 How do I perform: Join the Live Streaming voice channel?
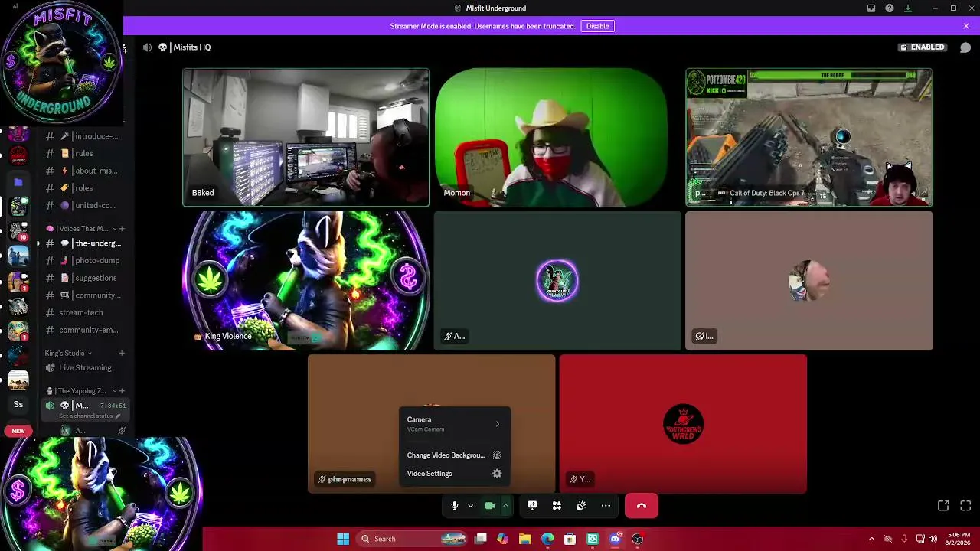(x=84, y=367)
